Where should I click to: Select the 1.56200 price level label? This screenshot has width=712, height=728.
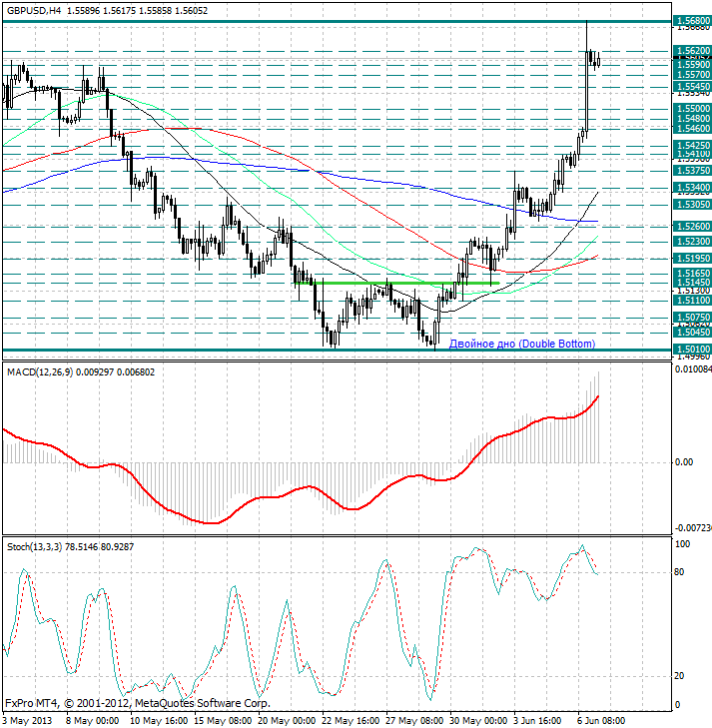pyautogui.click(x=692, y=50)
